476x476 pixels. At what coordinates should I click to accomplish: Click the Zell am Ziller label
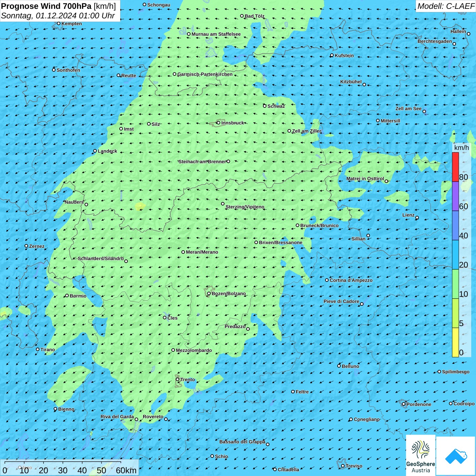click(x=306, y=131)
